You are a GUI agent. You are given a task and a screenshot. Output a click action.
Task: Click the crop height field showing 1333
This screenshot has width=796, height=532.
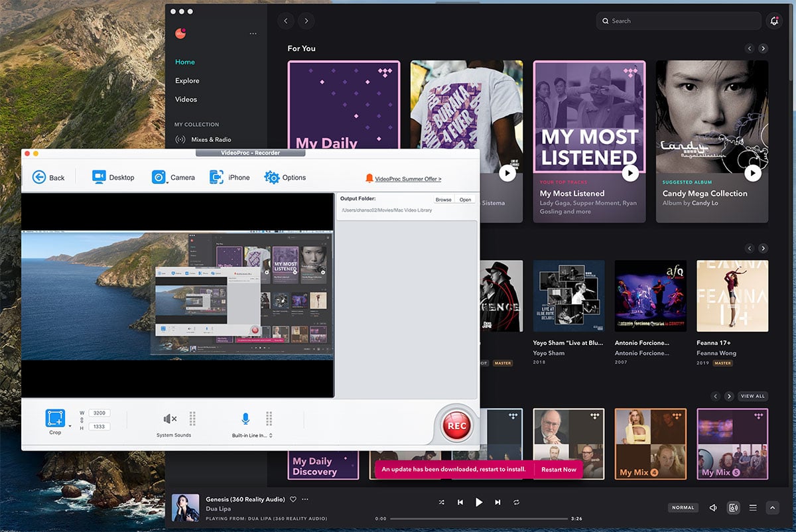99,427
